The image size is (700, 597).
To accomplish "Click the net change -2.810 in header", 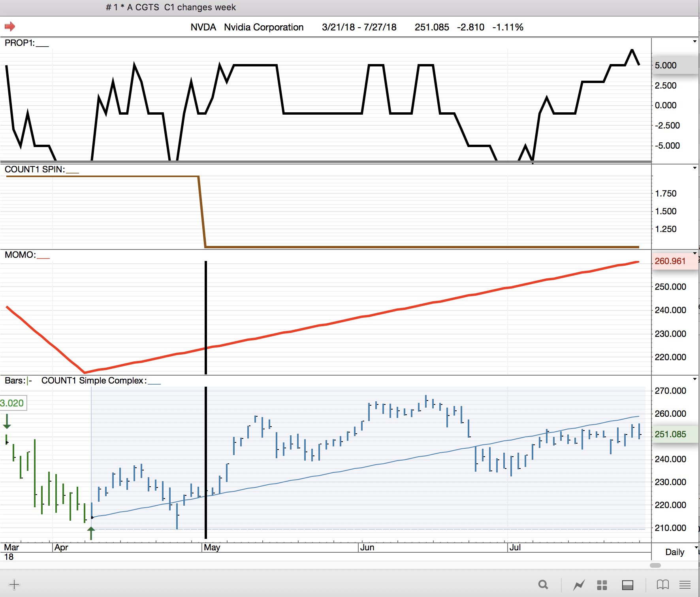I will [x=470, y=27].
